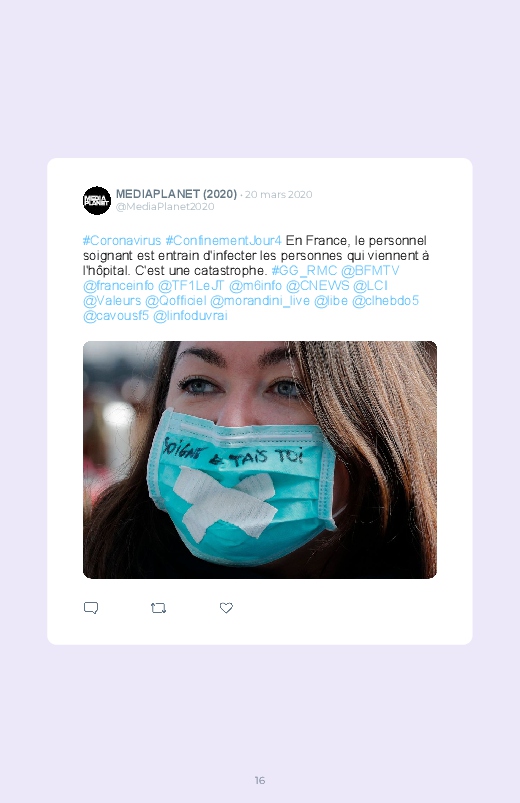The height and width of the screenshot is (803, 520).
Task: Open the MEDIAPLANET (2020) account name
Action: pos(176,194)
